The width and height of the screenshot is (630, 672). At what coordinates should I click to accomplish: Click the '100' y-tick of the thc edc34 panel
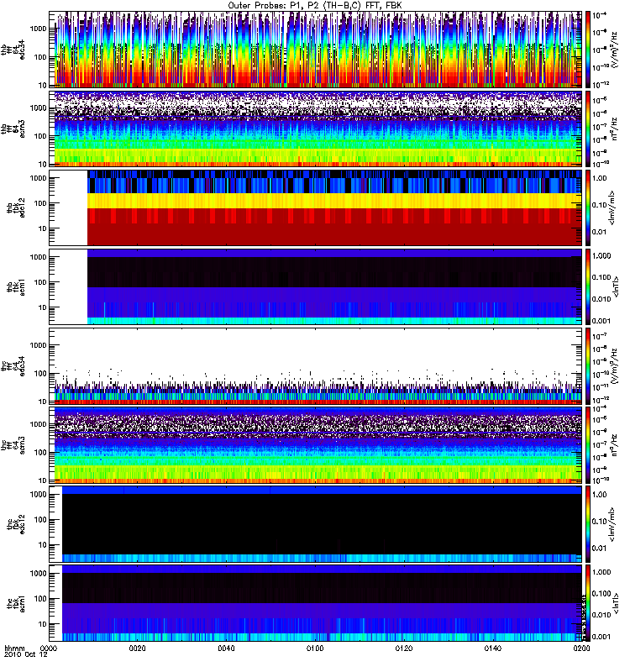pyautogui.click(x=40, y=373)
